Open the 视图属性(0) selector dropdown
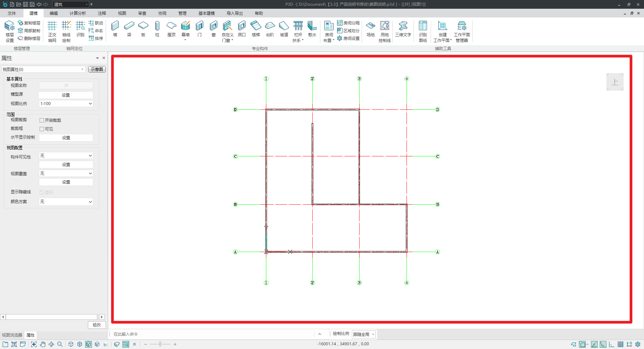The image size is (644, 349). (43, 69)
